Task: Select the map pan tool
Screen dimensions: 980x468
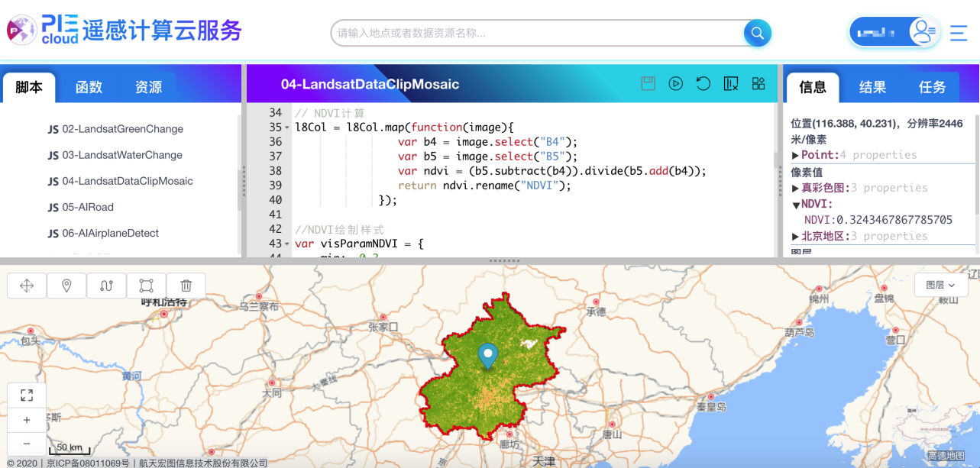Action: [x=27, y=285]
